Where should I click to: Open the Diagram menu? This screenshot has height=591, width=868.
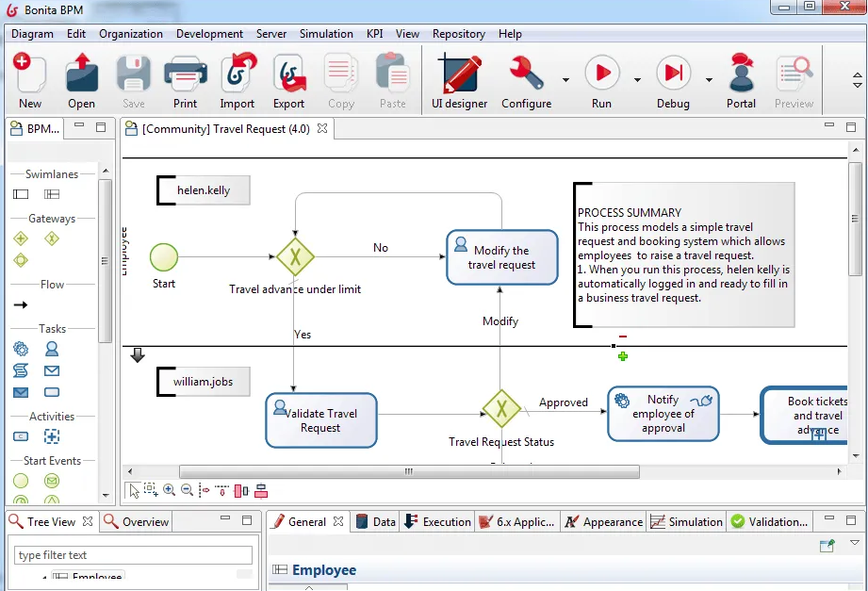point(32,34)
